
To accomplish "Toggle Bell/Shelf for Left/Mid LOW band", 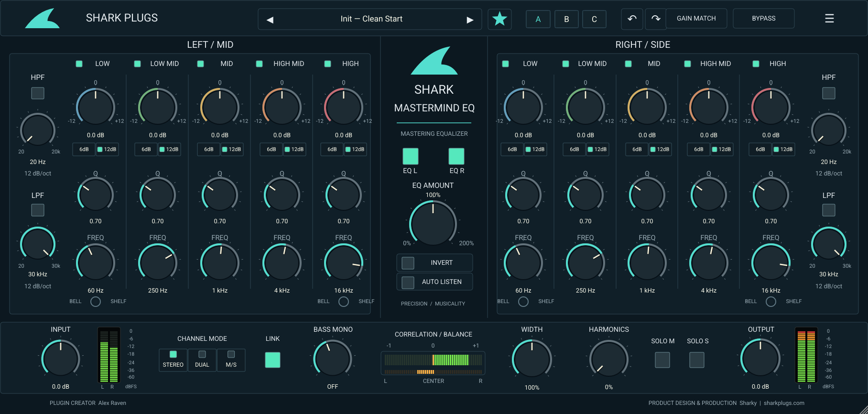I will pos(96,302).
